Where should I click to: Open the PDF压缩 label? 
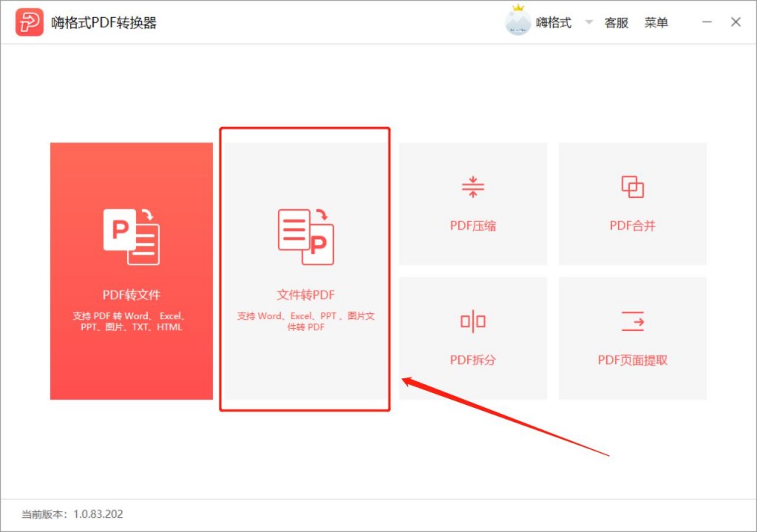coord(472,225)
